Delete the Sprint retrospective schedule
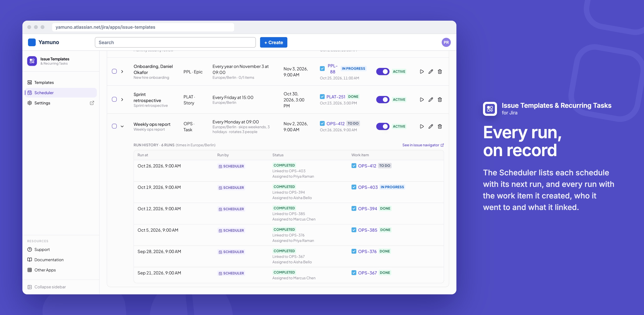This screenshot has height=315, width=644. click(440, 100)
